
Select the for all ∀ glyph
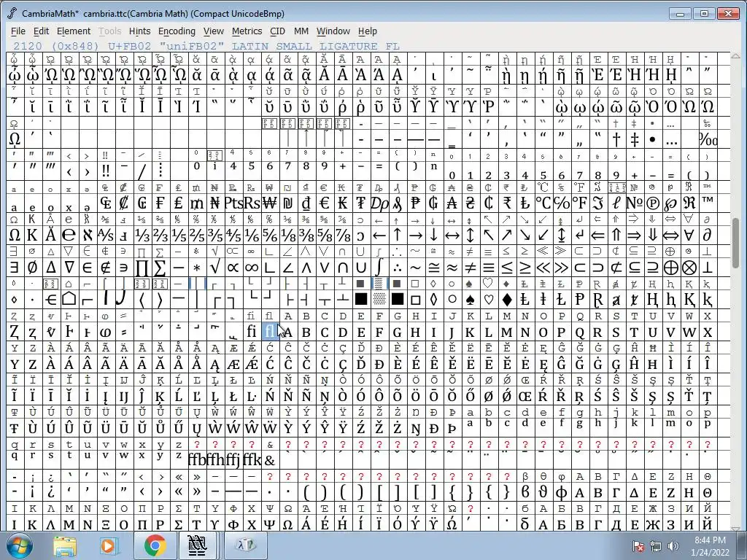coord(689,236)
